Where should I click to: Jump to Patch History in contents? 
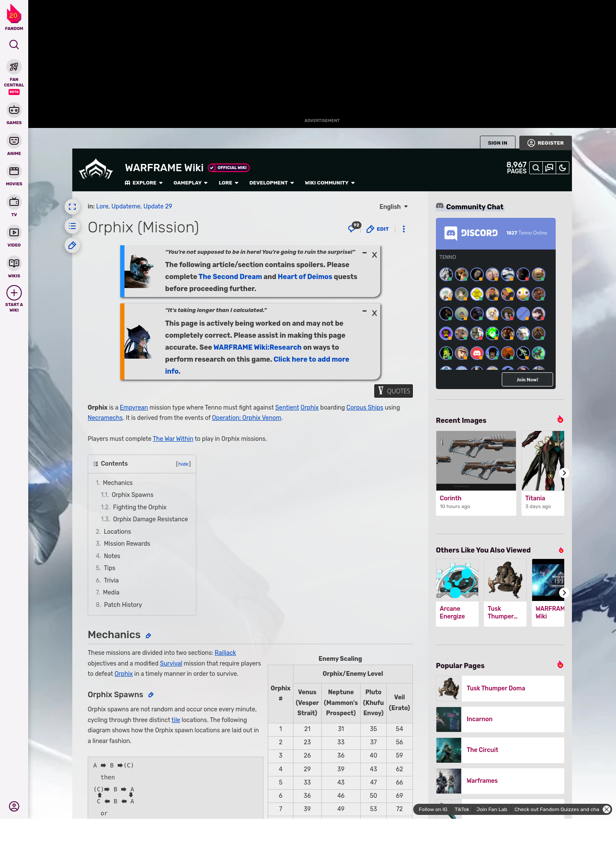[123, 605]
